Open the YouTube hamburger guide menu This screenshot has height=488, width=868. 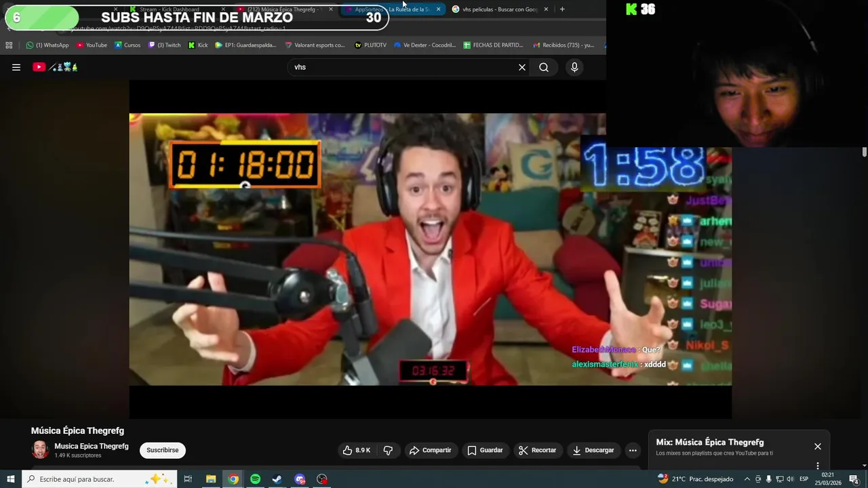coord(16,67)
